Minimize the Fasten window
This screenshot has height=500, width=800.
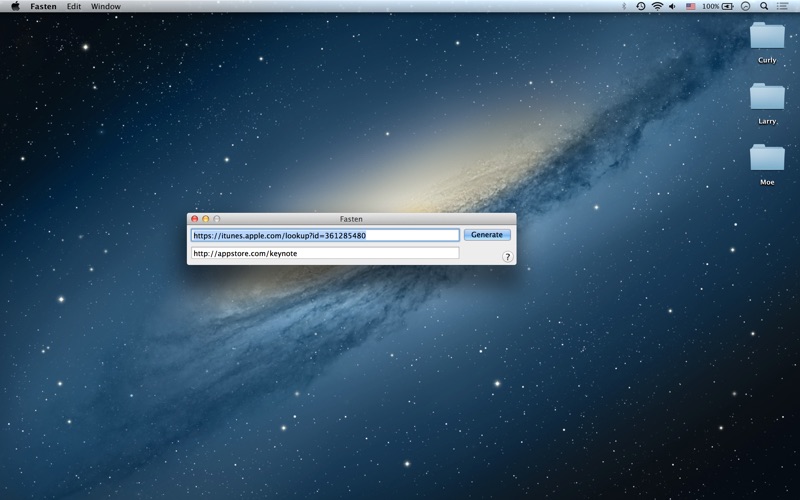[206, 219]
